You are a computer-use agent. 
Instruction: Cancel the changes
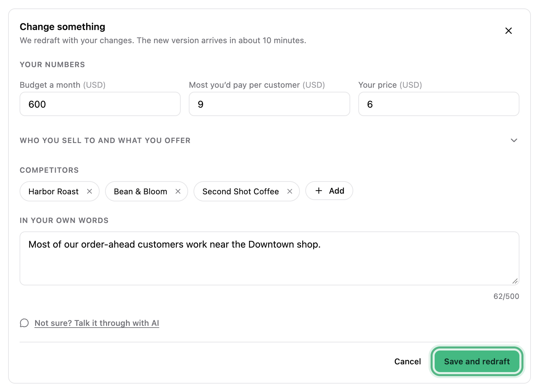[408, 361]
